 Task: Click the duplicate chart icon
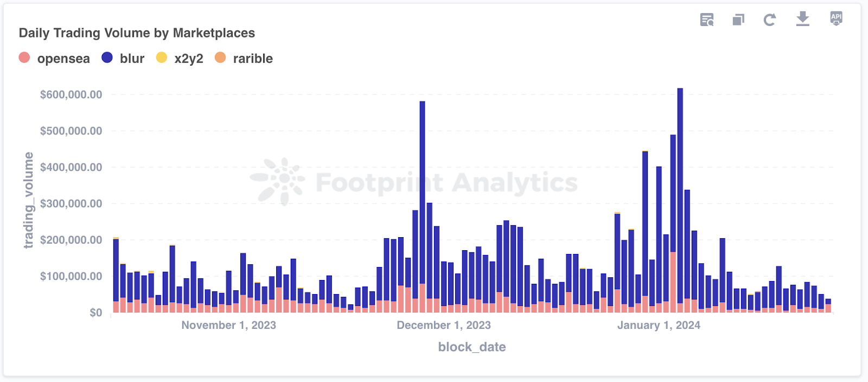[738, 20]
